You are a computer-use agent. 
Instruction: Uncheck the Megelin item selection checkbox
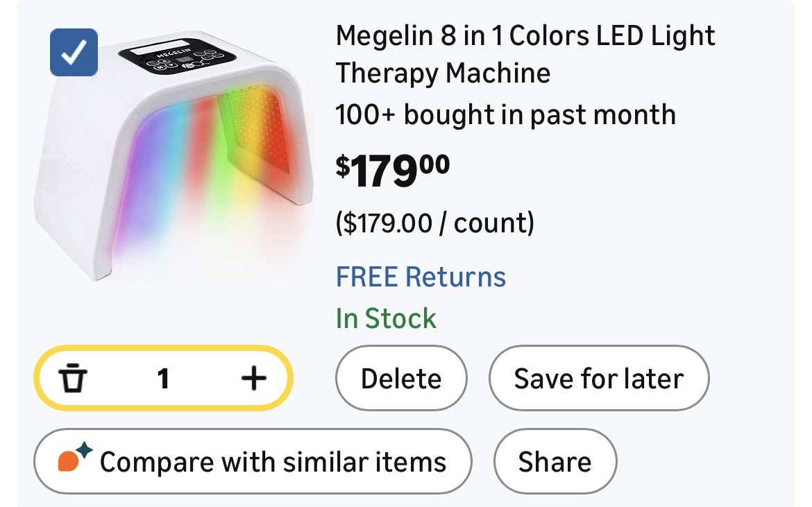(74, 52)
